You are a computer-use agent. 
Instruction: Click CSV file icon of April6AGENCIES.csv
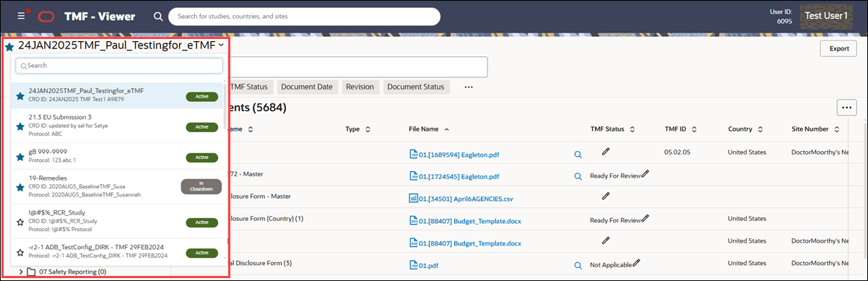pos(414,198)
